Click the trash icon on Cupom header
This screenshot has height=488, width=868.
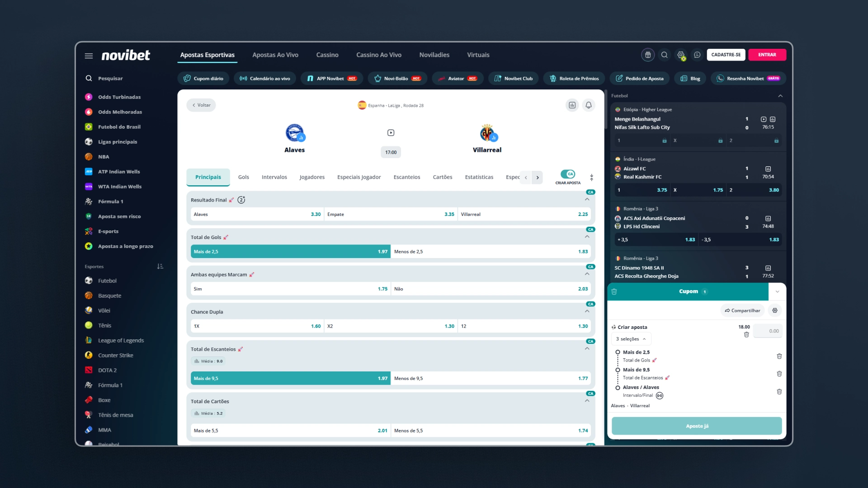[x=614, y=291]
